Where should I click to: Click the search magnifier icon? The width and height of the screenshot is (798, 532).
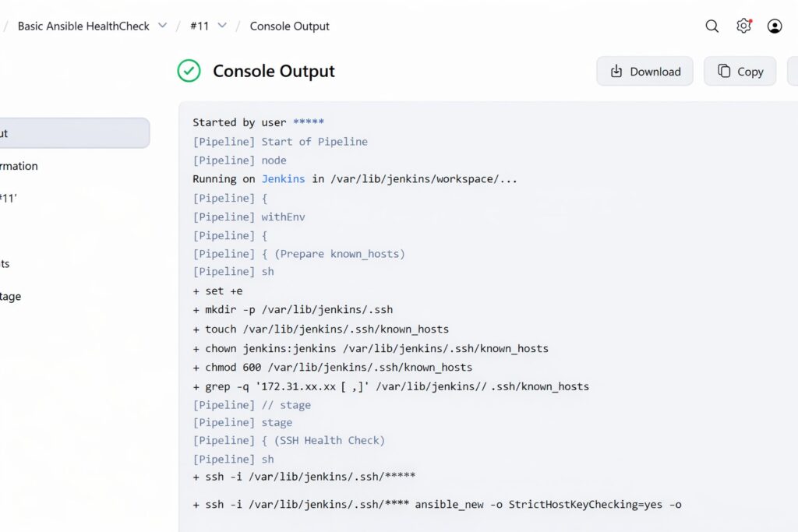711,26
